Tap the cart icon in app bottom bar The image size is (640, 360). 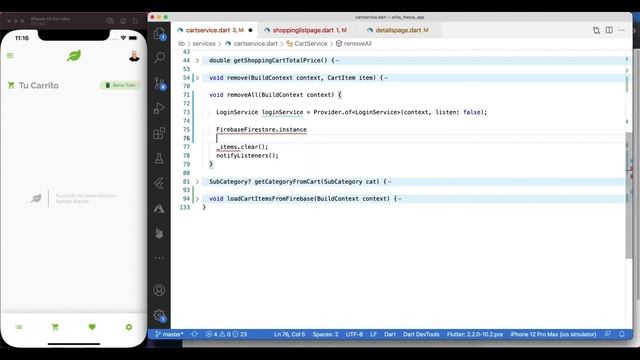pyautogui.click(x=56, y=327)
